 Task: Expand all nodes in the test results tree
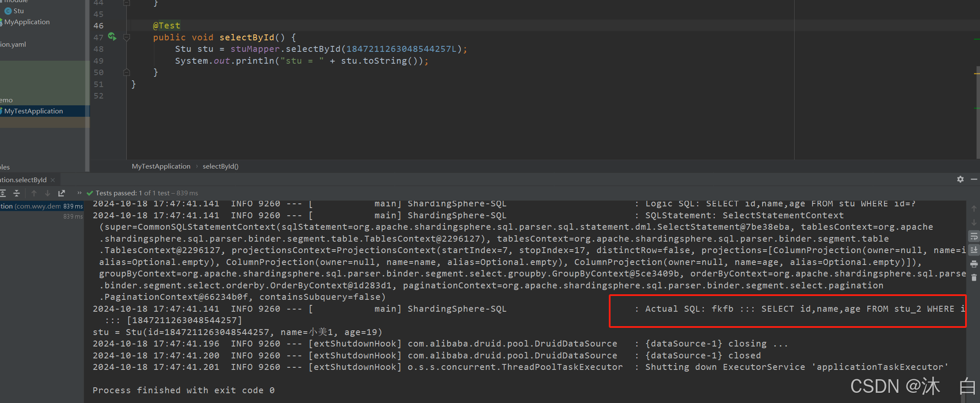click(3, 193)
